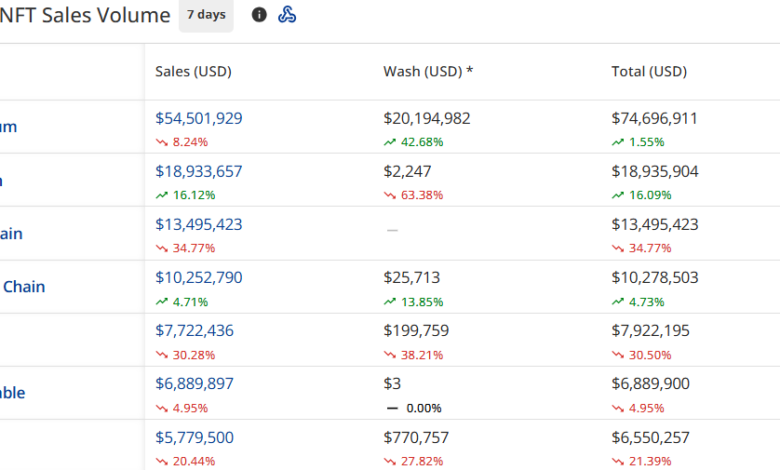The image size is (780, 470).
Task: Open the $6,889,897 sales link
Action: coord(194,383)
